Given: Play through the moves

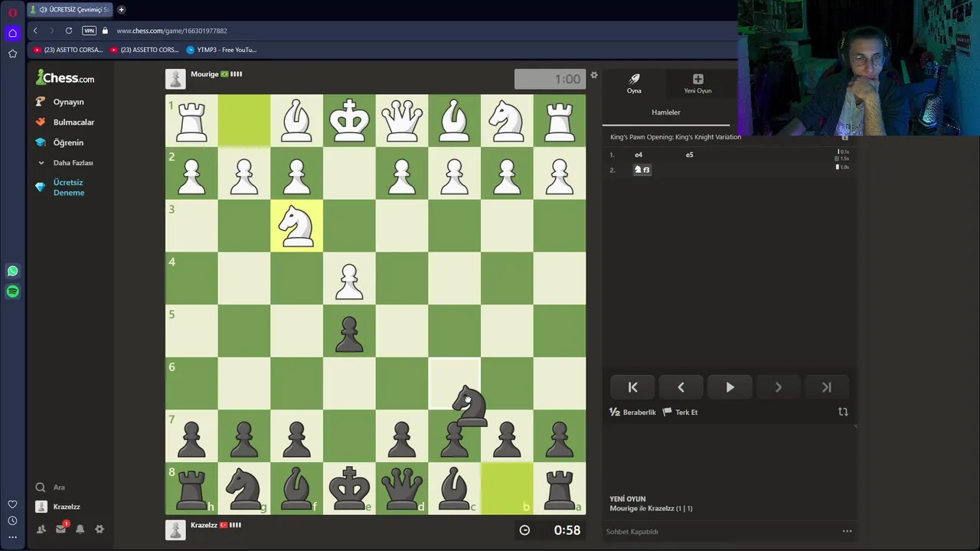Looking at the screenshot, I should 730,387.
